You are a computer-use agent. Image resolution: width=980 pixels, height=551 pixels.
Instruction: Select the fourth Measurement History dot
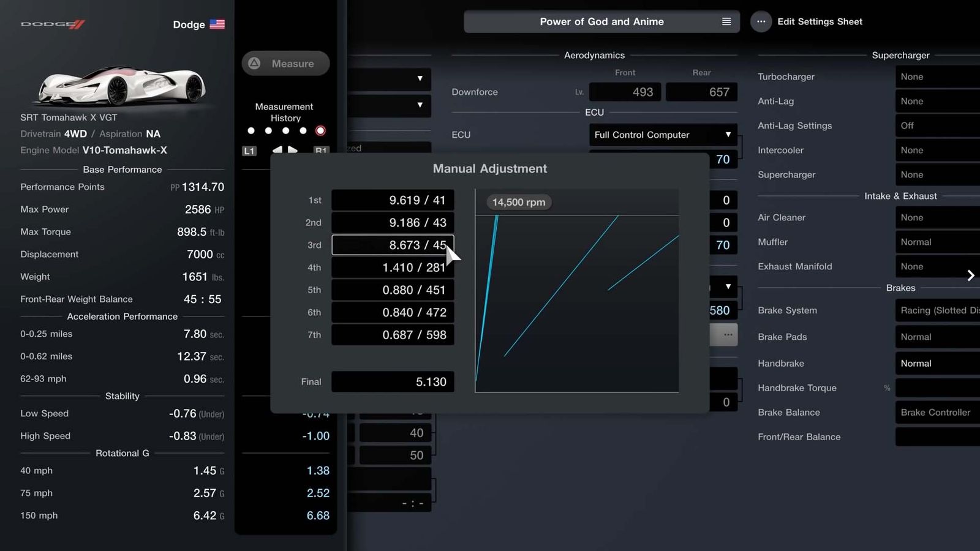(303, 130)
